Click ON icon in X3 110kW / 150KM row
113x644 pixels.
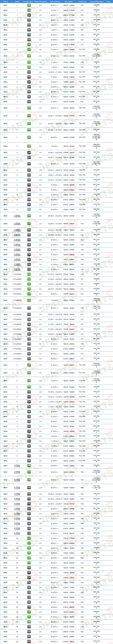pos(29,587)
